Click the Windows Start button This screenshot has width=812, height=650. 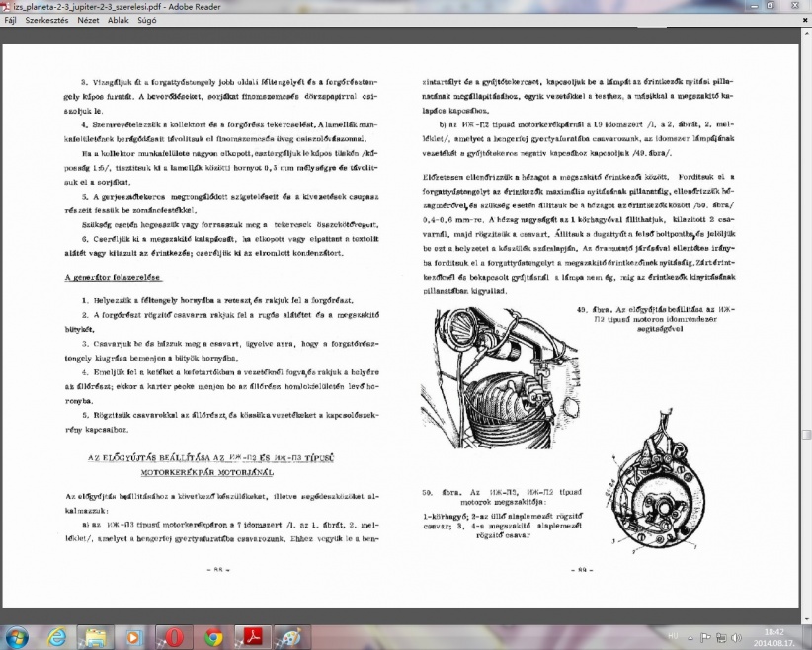17,636
